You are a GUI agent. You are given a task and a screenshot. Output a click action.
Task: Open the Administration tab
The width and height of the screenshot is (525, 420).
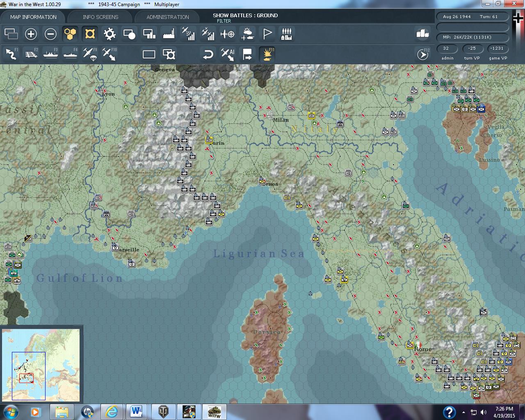pyautogui.click(x=168, y=17)
